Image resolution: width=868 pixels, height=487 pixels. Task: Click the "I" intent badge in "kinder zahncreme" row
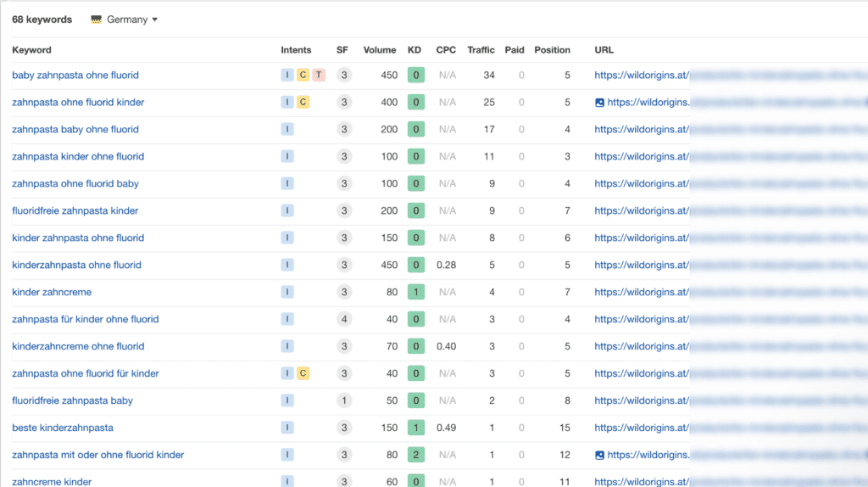pyautogui.click(x=287, y=293)
